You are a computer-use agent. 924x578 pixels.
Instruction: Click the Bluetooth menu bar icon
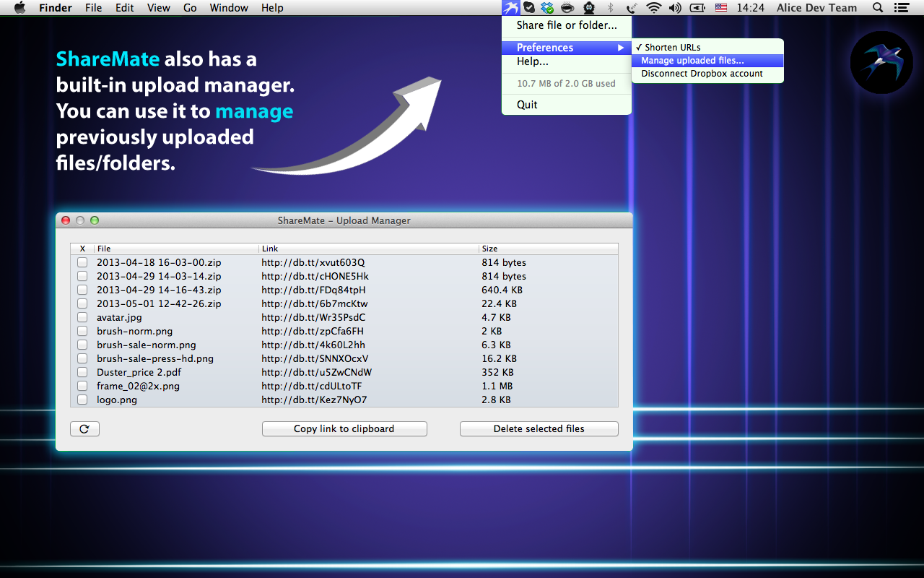tap(610, 8)
